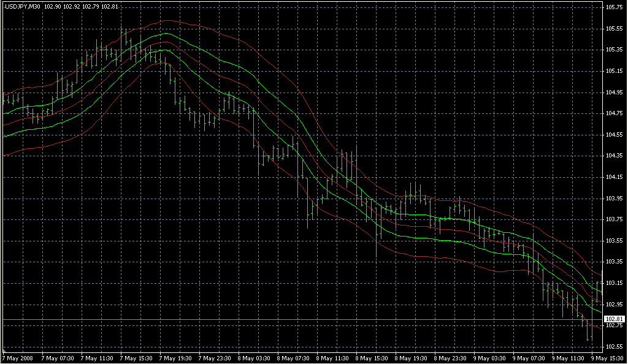
Task: Click the 8 May 11:30 time marker
Action: click(x=334, y=358)
